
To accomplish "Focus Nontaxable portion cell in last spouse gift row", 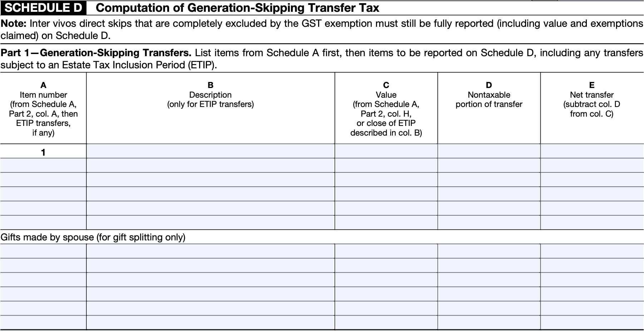I will [489, 322].
